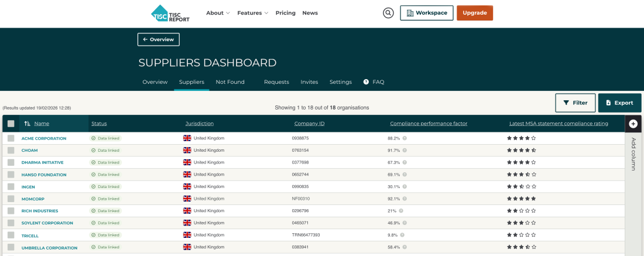Click help icon next to 21% value
This screenshot has width=644, height=256.
point(401,211)
